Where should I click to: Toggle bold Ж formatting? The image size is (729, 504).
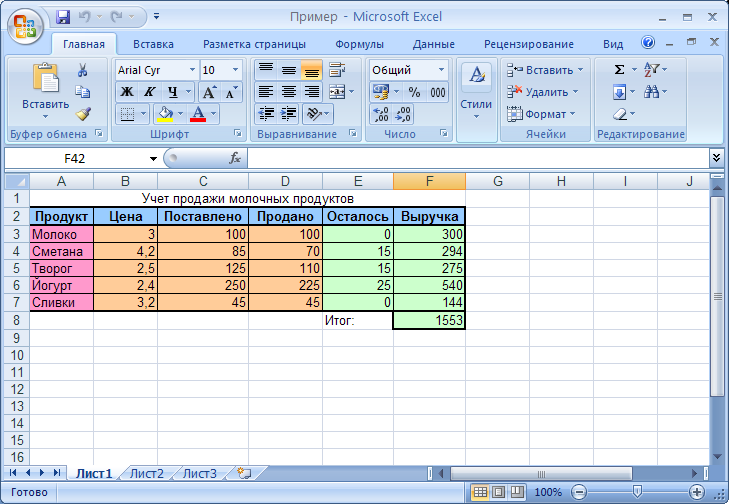pyautogui.click(x=127, y=92)
